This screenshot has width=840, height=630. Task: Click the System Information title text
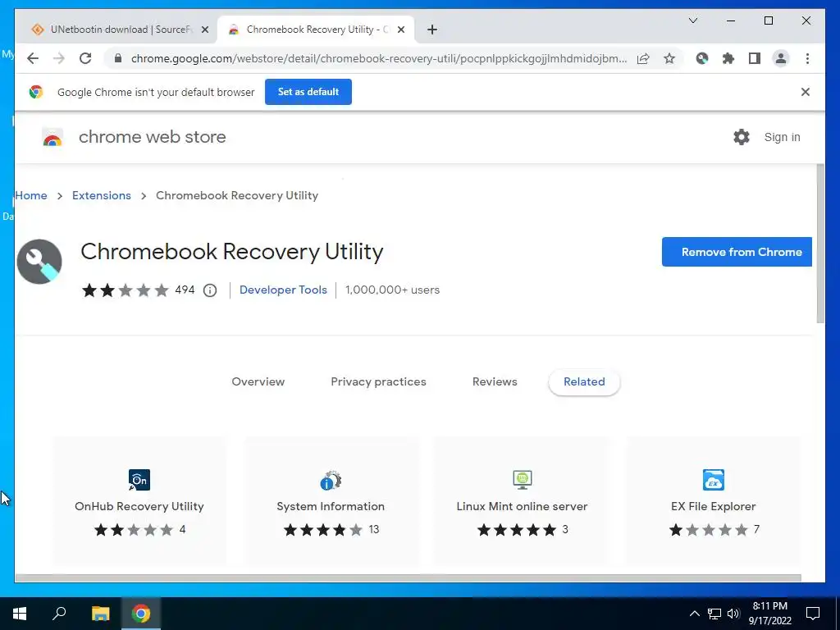tap(331, 506)
